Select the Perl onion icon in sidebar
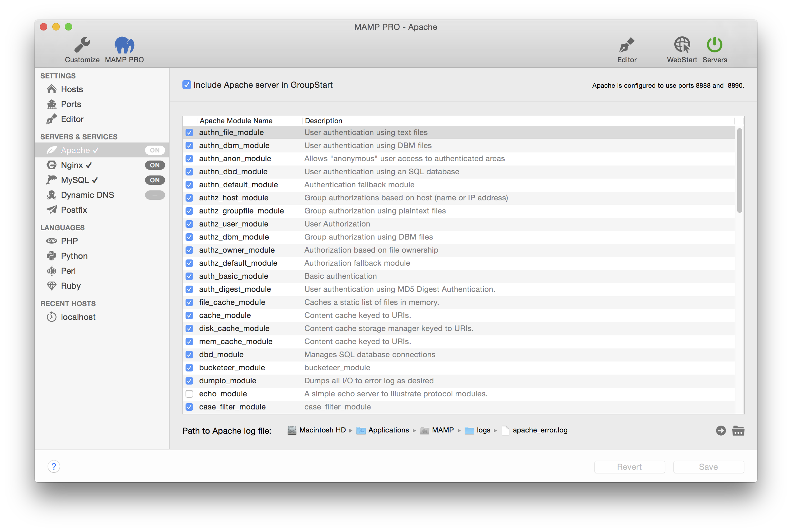792x532 pixels. click(x=52, y=271)
